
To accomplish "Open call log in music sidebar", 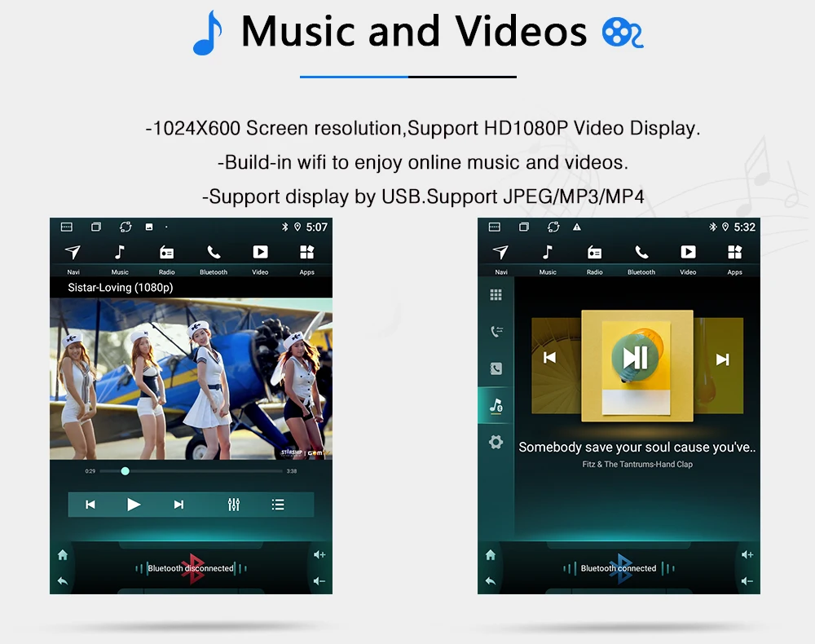I will (496, 332).
